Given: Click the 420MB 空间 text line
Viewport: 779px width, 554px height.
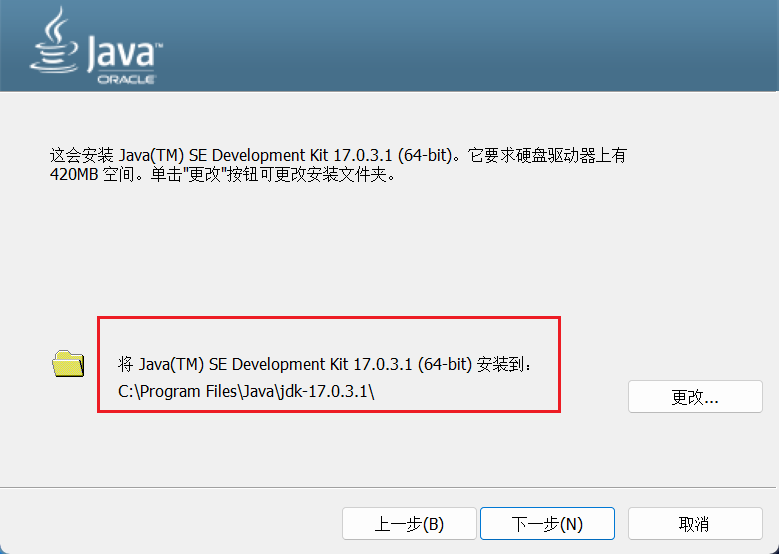Looking at the screenshot, I should tap(85, 176).
